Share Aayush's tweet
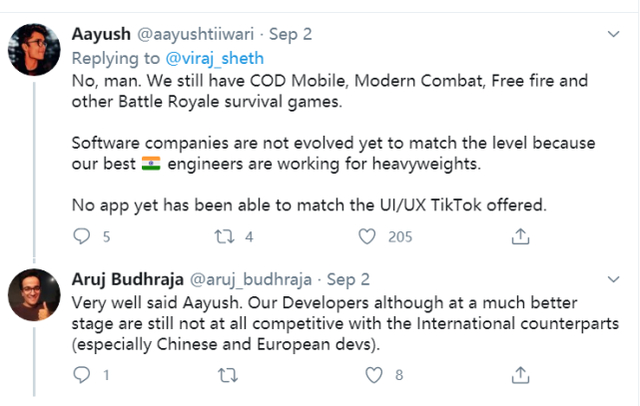This screenshot has height=406, width=640. (520, 237)
